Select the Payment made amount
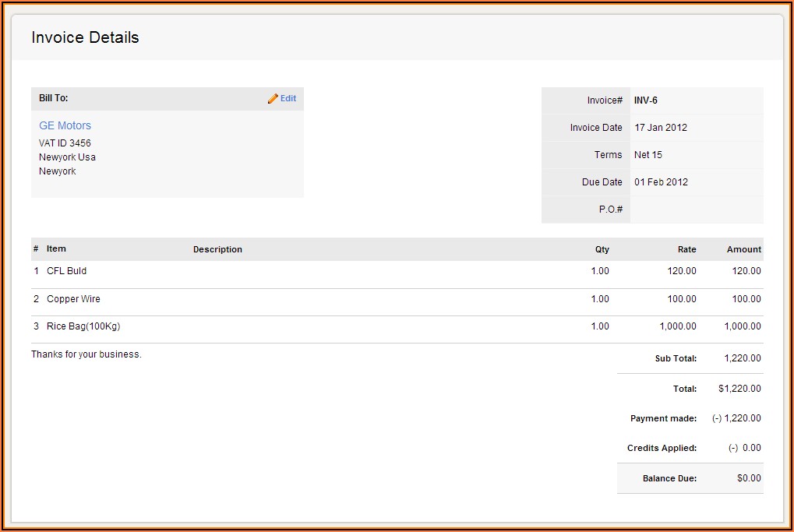The image size is (794, 532). click(x=738, y=418)
